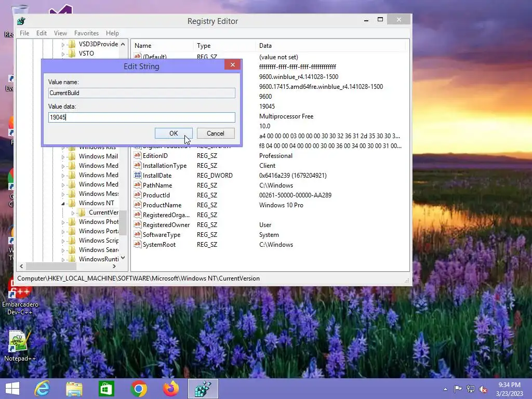Launch Internet Explorer from the taskbar
The image size is (532, 399).
point(42,389)
